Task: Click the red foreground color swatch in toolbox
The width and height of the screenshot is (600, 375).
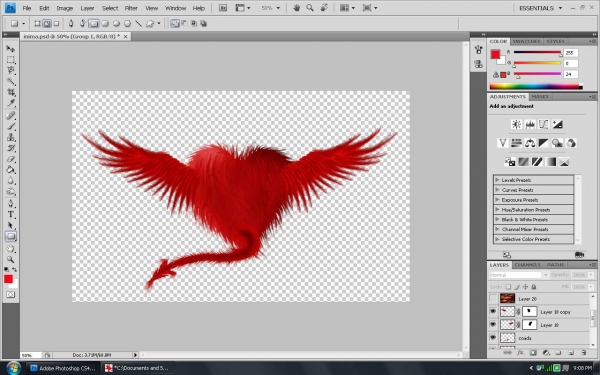Action: click(x=8, y=279)
